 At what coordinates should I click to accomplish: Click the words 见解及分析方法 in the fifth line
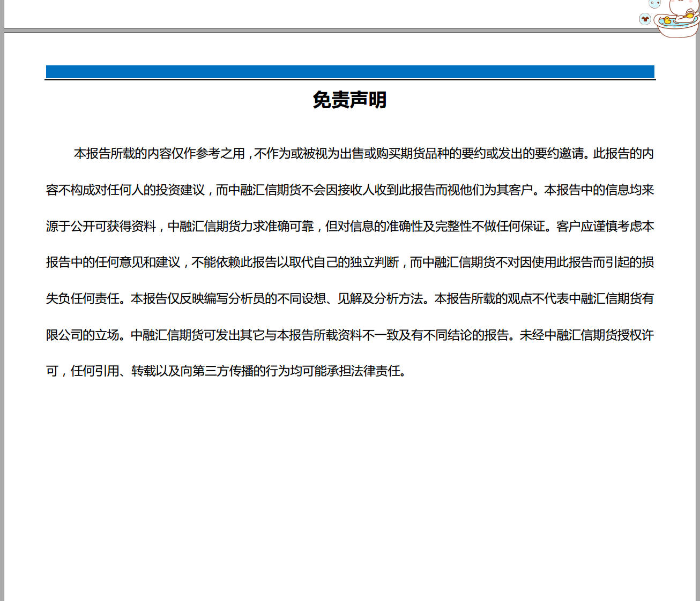click(380, 299)
